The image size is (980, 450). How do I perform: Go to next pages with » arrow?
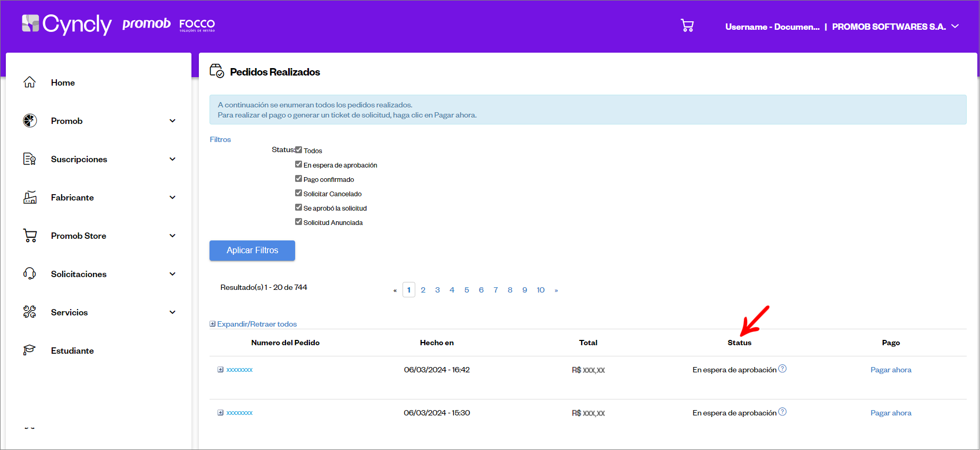pyautogui.click(x=556, y=290)
